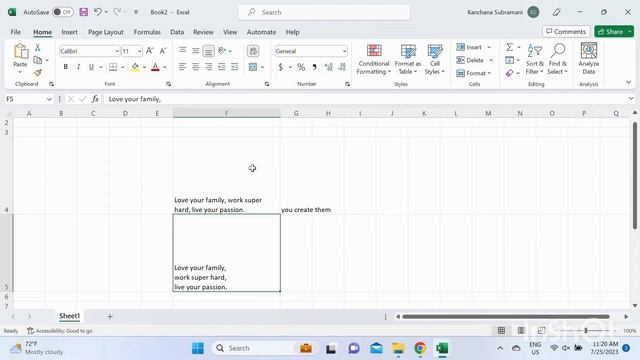
Task: Toggle Wrap Text
Action: point(253,51)
